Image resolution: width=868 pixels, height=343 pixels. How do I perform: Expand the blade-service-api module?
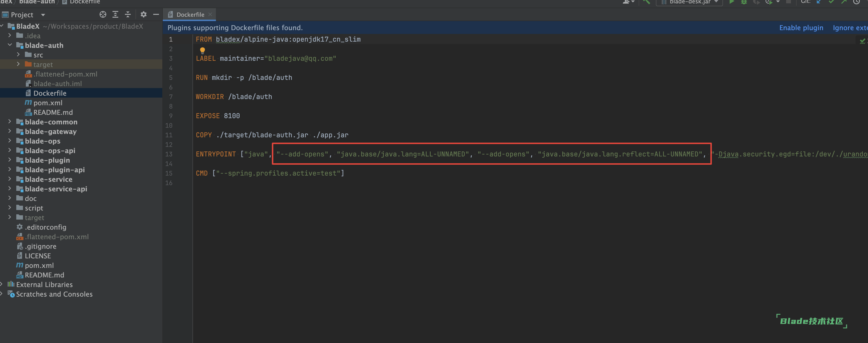click(10, 188)
